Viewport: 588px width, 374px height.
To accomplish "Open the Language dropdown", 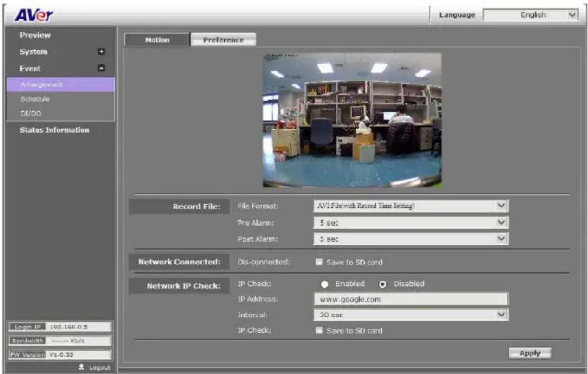I will [531, 15].
